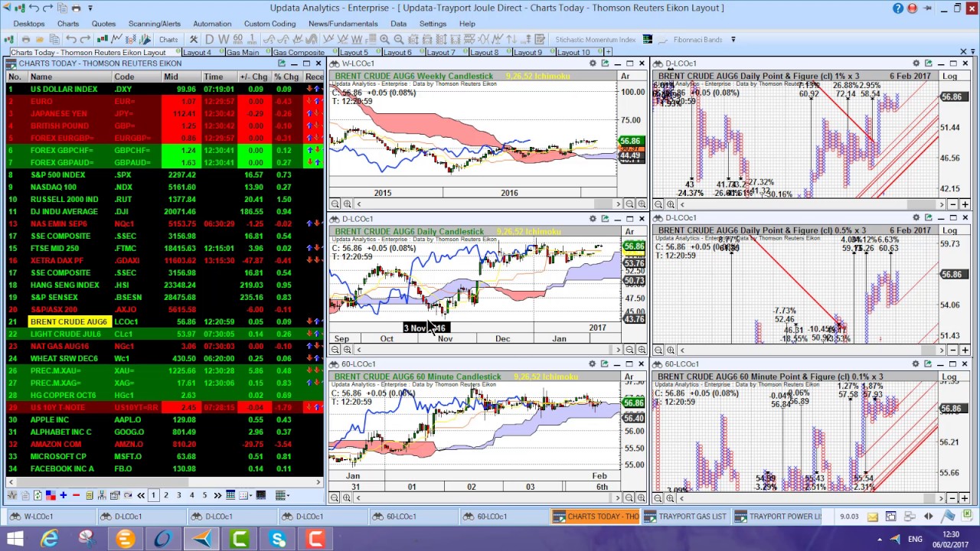Click CHARTS TODAY - THO window button in bottom bar
Screen dimensions: 980x551
coord(595,517)
